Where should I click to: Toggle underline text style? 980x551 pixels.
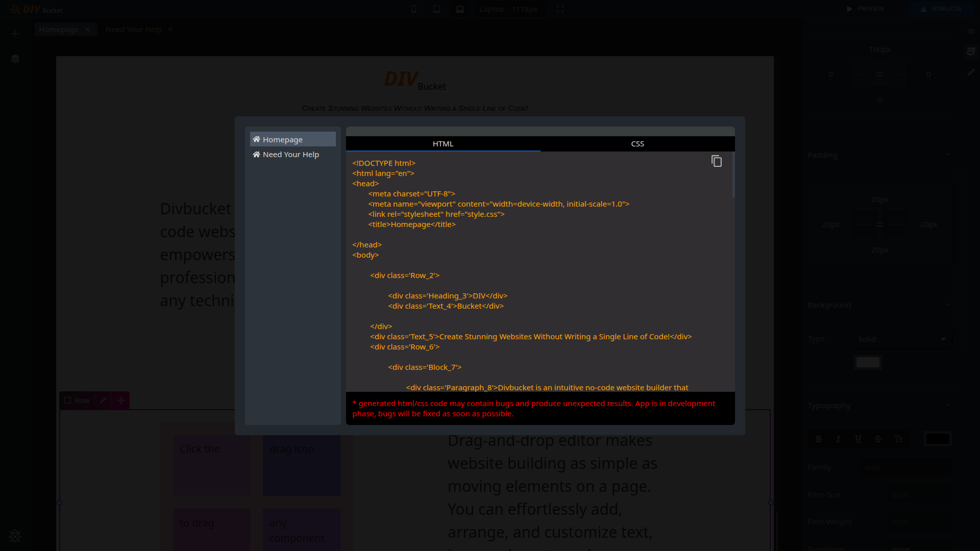pyautogui.click(x=859, y=439)
